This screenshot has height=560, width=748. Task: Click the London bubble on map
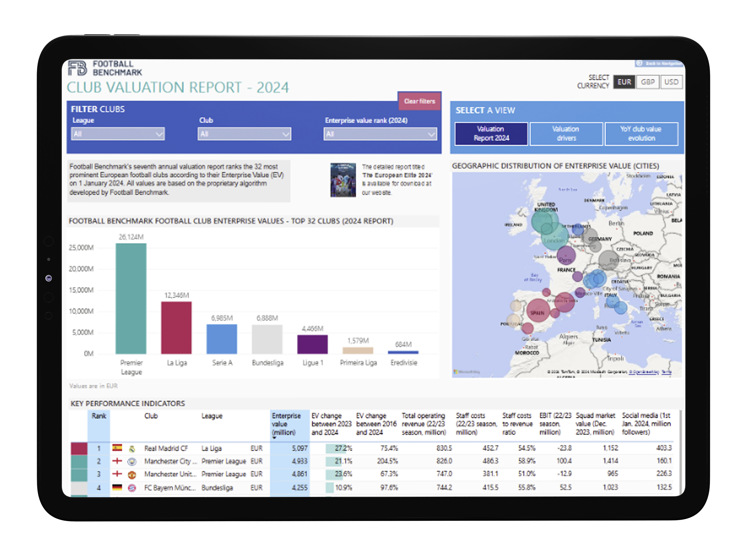(x=555, y=237)
